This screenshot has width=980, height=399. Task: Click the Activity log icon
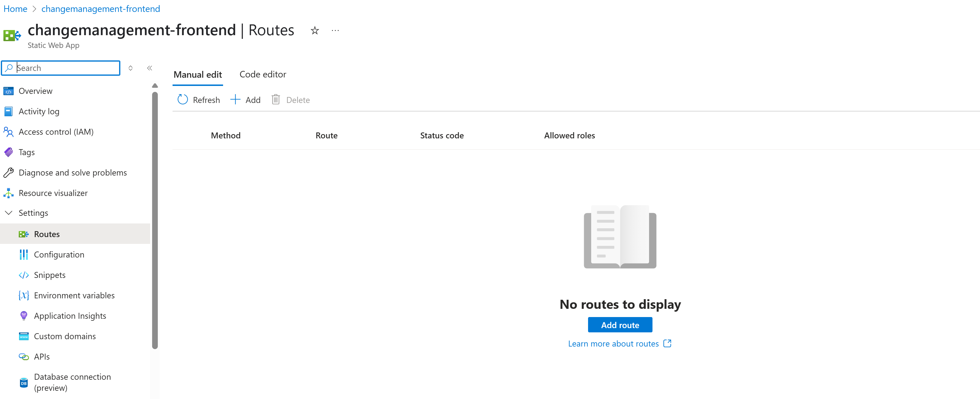tap(8, 111)
